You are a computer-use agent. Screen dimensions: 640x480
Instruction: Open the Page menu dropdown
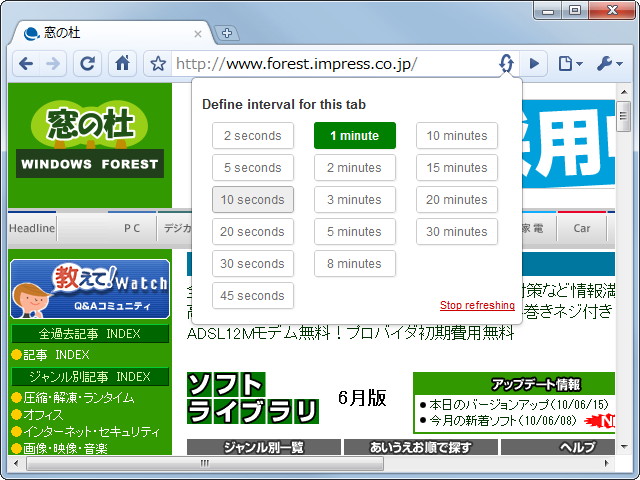[x=570, y=64]
